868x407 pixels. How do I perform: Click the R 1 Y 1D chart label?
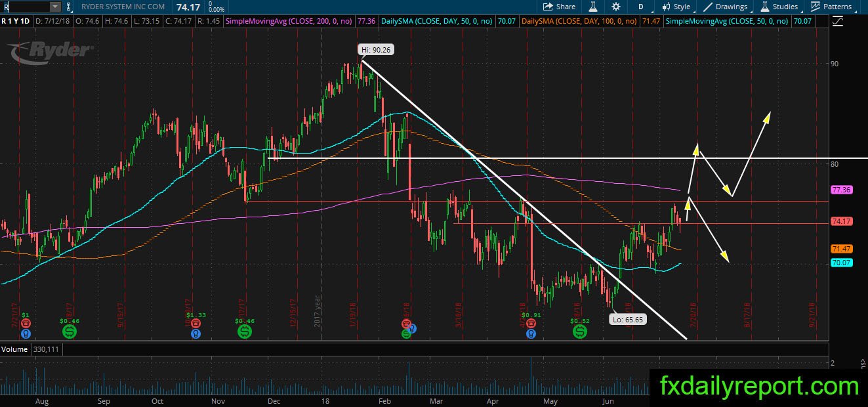click(16, 21)
